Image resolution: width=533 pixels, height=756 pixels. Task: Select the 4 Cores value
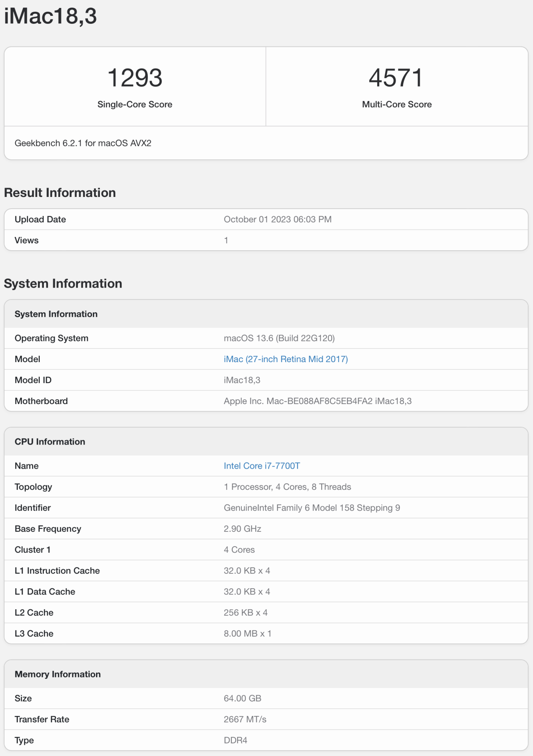tap(239, 550)
